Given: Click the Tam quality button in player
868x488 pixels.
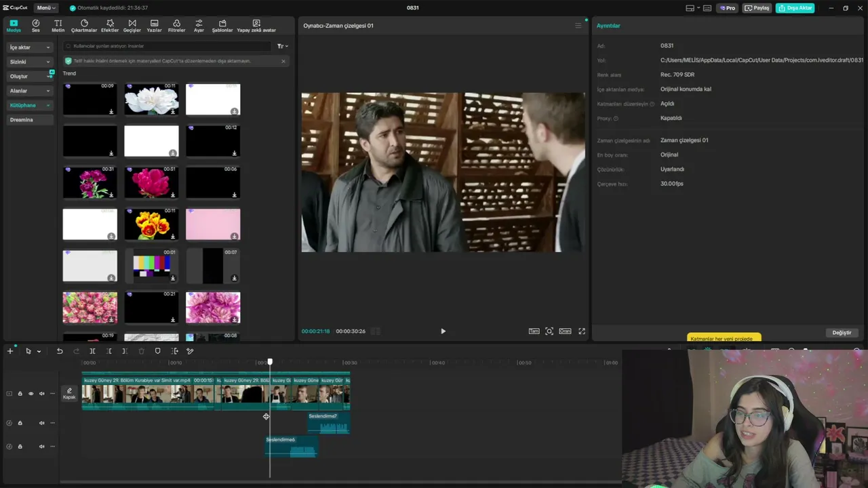Looking at the screenshot, I should click(534, 331).
